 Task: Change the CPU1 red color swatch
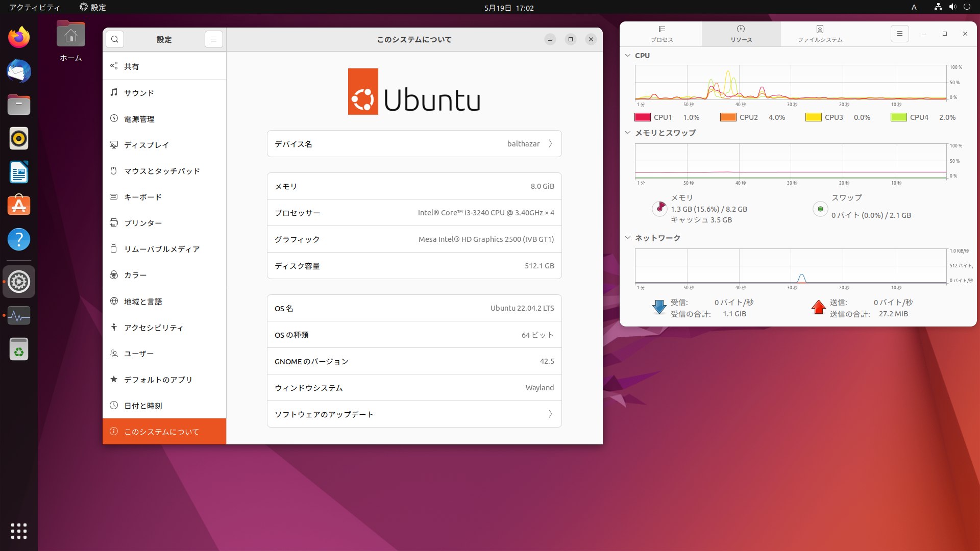pyautogui.click(x=642, y=117)
